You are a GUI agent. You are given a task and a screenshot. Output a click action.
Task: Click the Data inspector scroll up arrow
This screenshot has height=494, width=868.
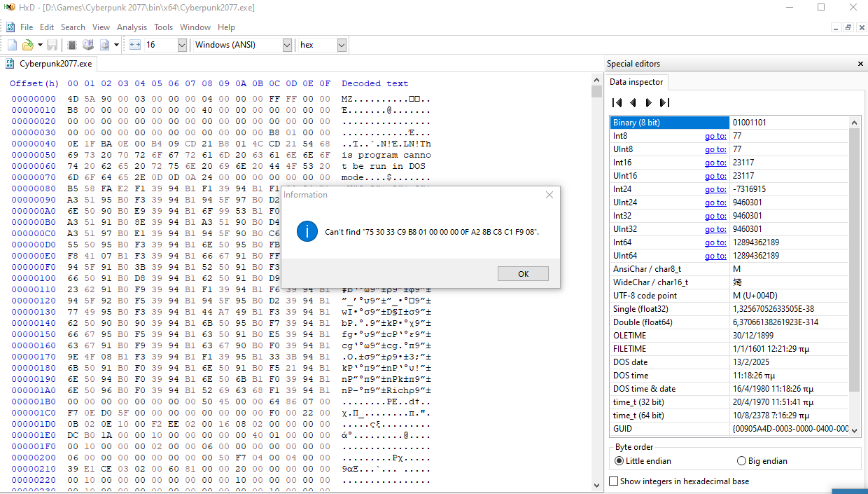pyautogui.click(x=855, y=123)
